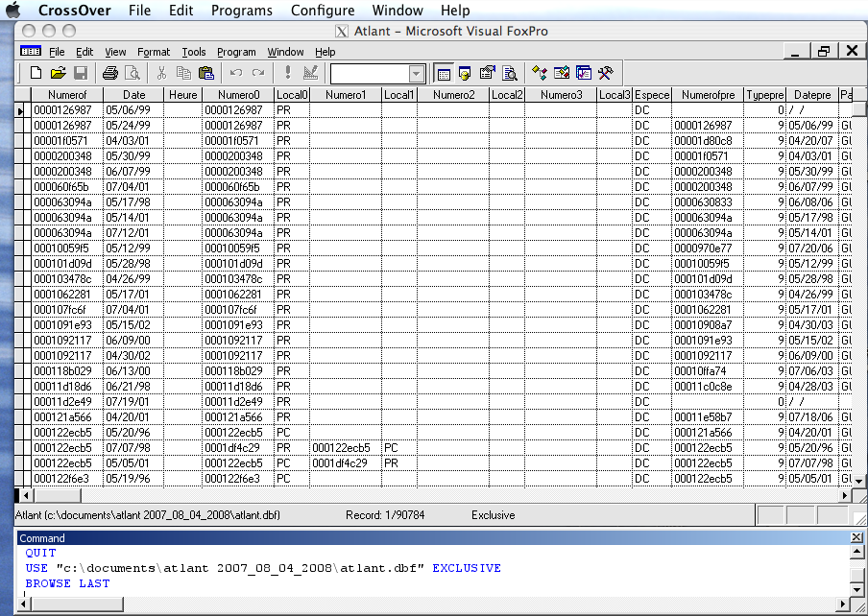868x616 pixels.
Task: Open the Properties Window toolbar icon
Action: point(487,73)
